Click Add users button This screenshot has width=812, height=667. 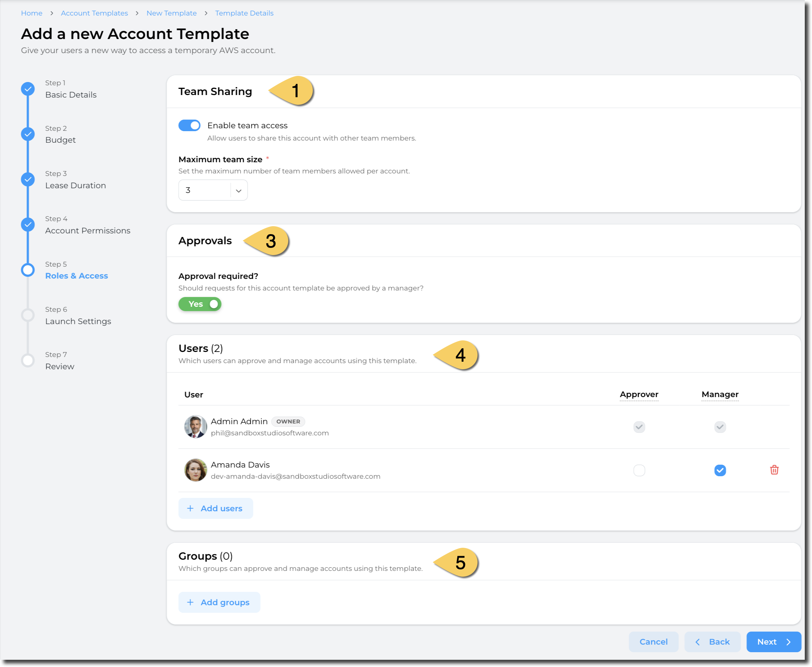pos(216,508)
